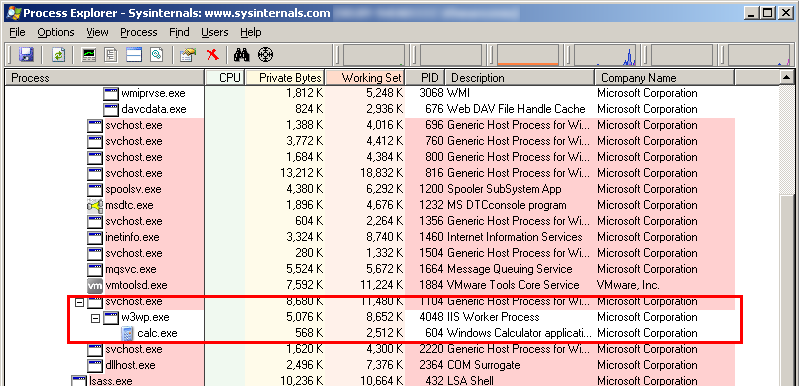Open the Users menu
This screenshot has height=386, width=799.
215,32
